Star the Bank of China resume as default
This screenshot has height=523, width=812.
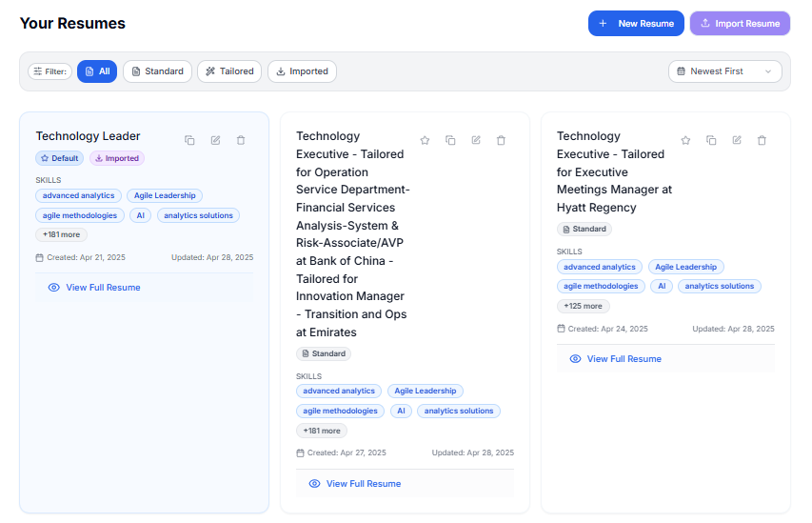pyautogui.click(x=425, y=140)
